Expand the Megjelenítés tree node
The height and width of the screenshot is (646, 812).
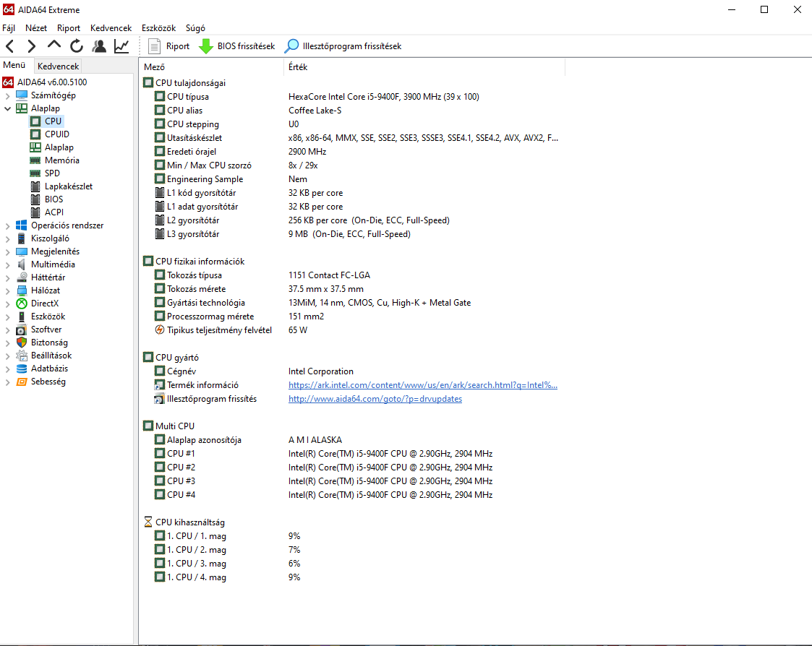7,251
